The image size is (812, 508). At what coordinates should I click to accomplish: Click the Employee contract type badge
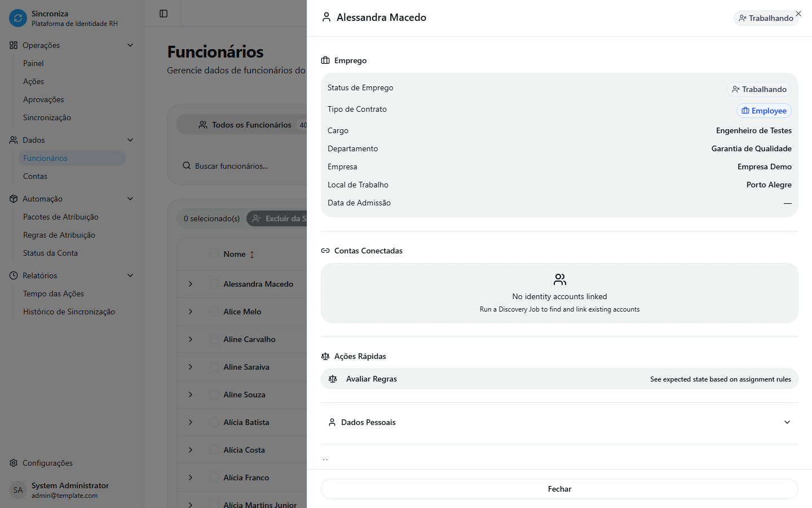click(x=764, y=111)
